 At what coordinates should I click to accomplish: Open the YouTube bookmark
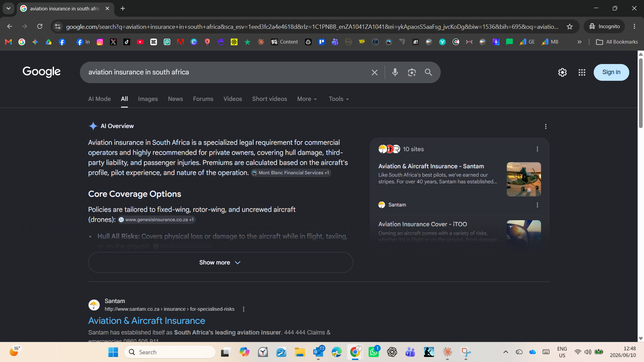[x=140, y=42]
